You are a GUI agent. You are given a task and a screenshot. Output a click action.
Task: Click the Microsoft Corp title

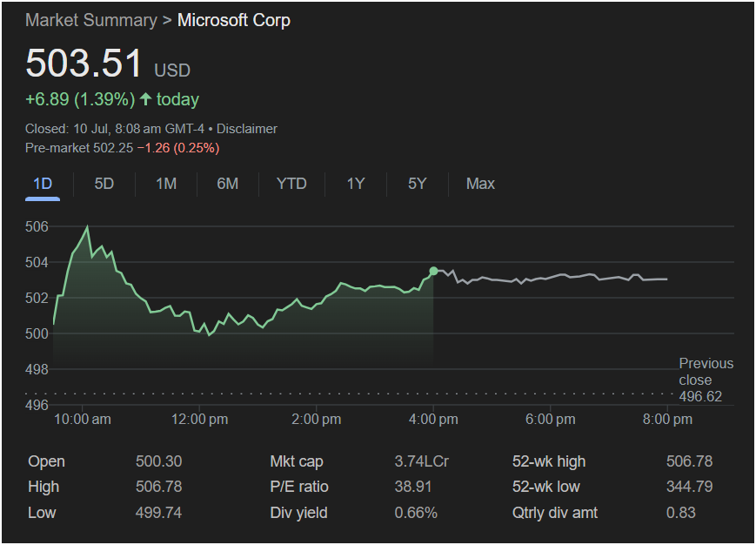click(234, 20)
